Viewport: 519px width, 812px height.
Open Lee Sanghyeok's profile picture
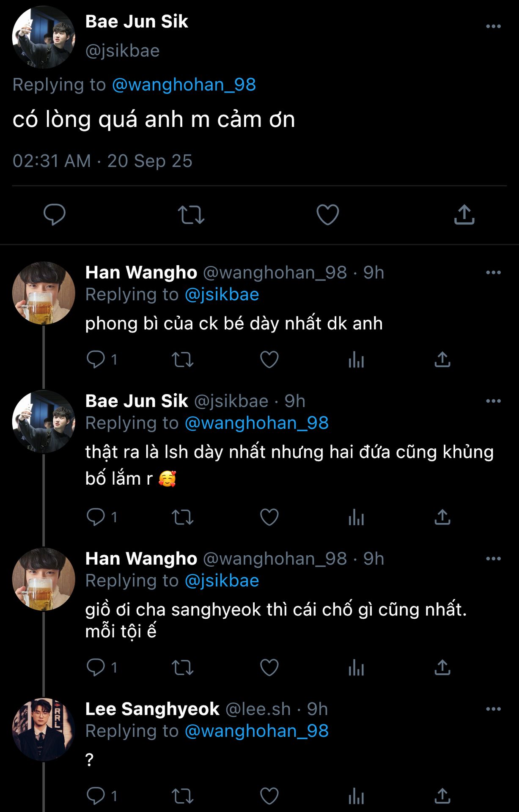(x=44, y=729)
